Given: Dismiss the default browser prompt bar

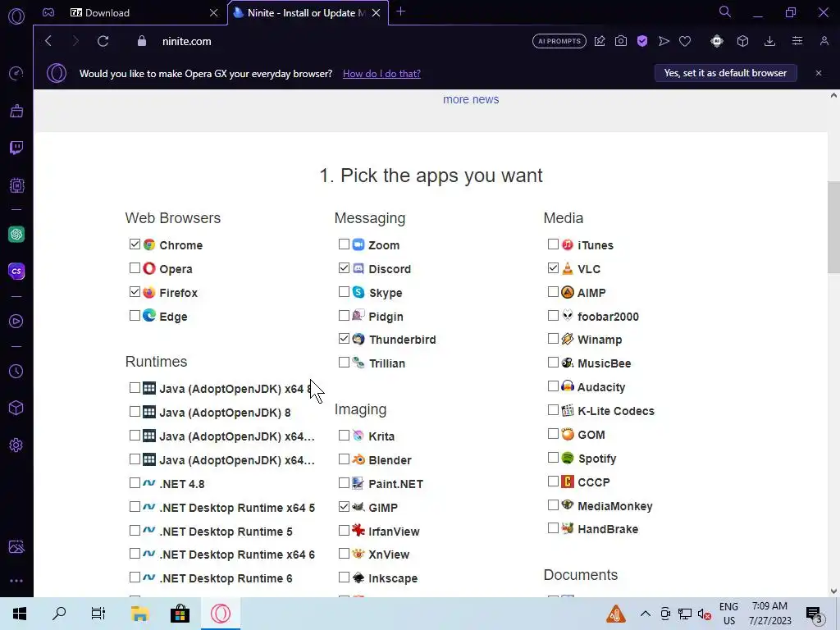Looking at the screenshot, I should 818,73.
